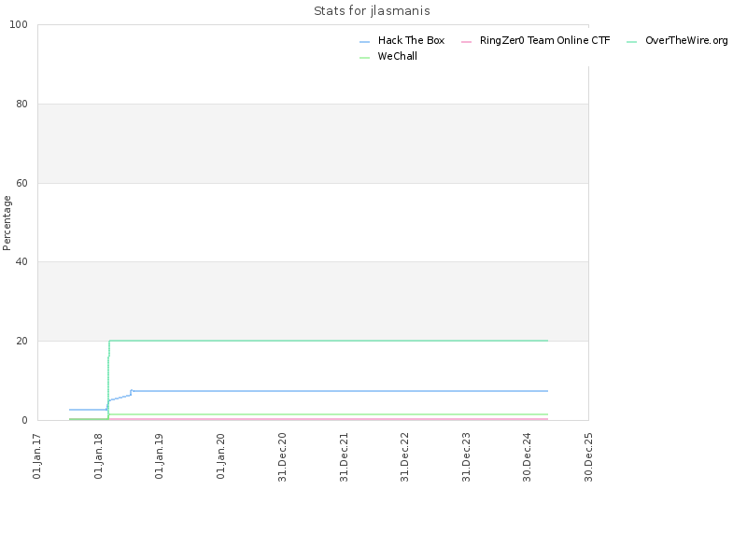Select the blue Hack The Box color swatch
Screen dimensions: 747x560
point(364,42)
